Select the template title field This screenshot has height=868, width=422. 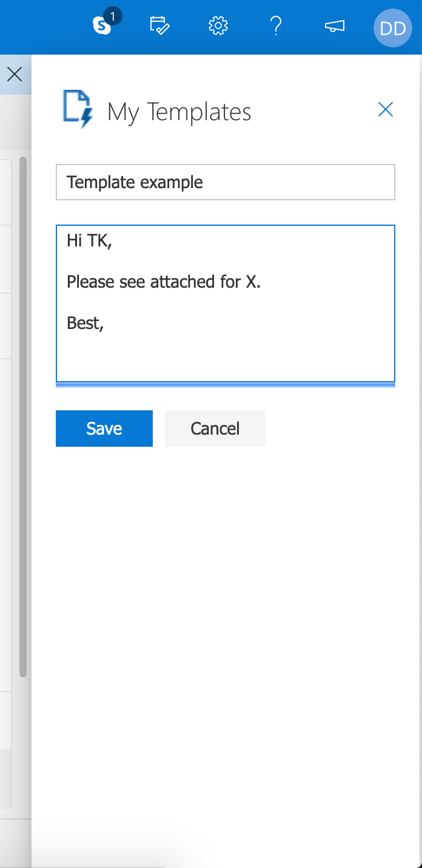[225, 182]
